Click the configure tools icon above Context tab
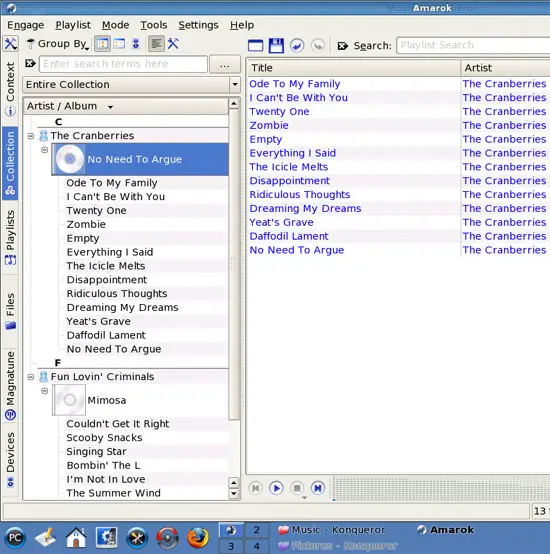 [x=11, y=44]
